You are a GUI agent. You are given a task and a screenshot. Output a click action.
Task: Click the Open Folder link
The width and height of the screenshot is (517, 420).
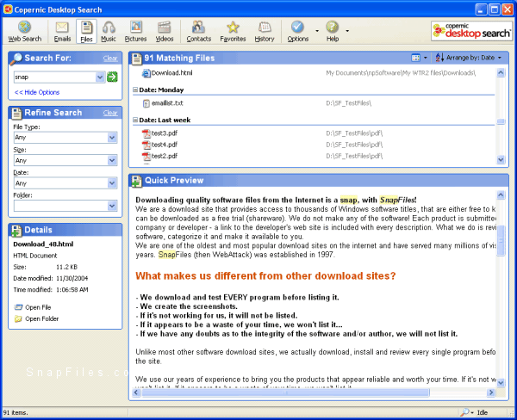[x=42, y=318]
